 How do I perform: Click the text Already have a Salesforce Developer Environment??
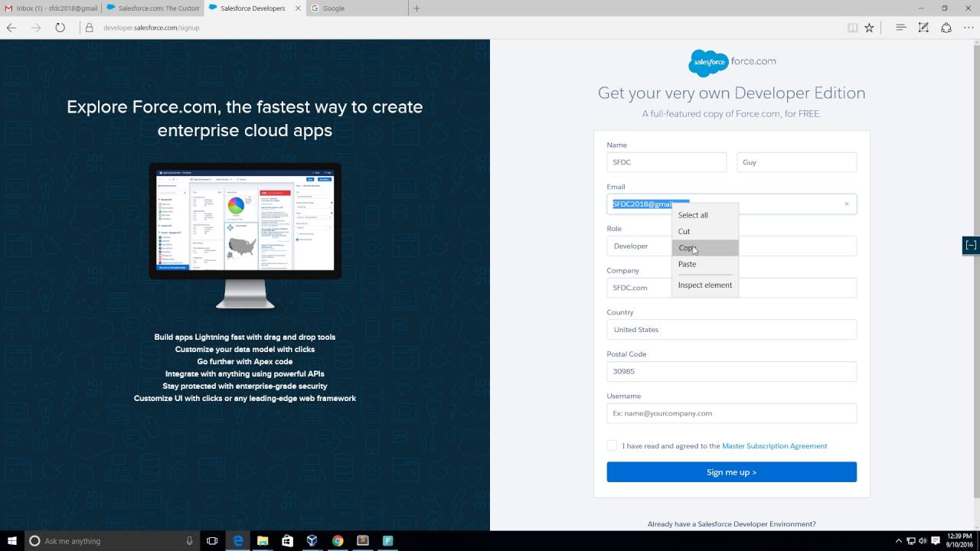731,524
